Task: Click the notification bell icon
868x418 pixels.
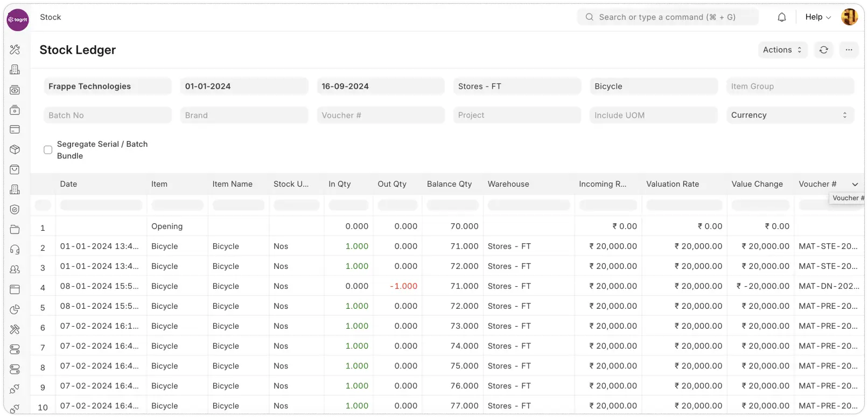Action: click(x=782, y=17)
